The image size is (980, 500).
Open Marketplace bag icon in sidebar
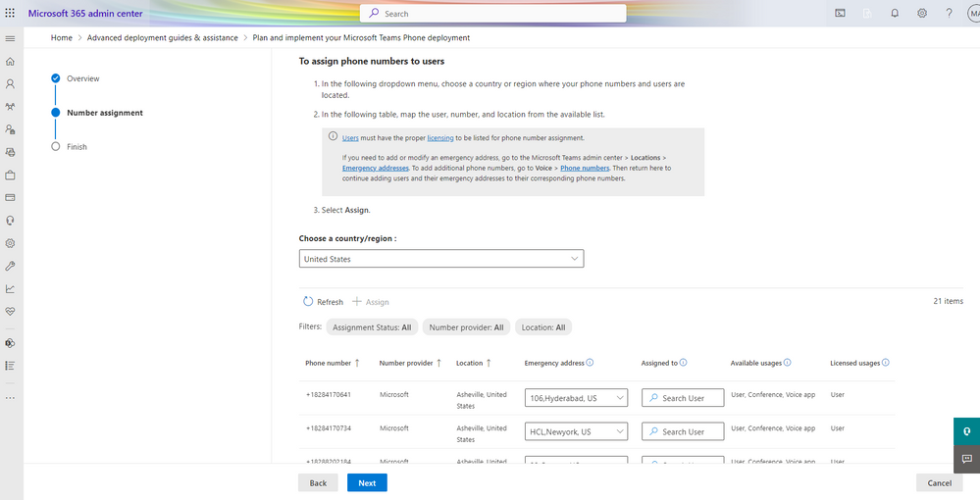[x=10, y=175]
